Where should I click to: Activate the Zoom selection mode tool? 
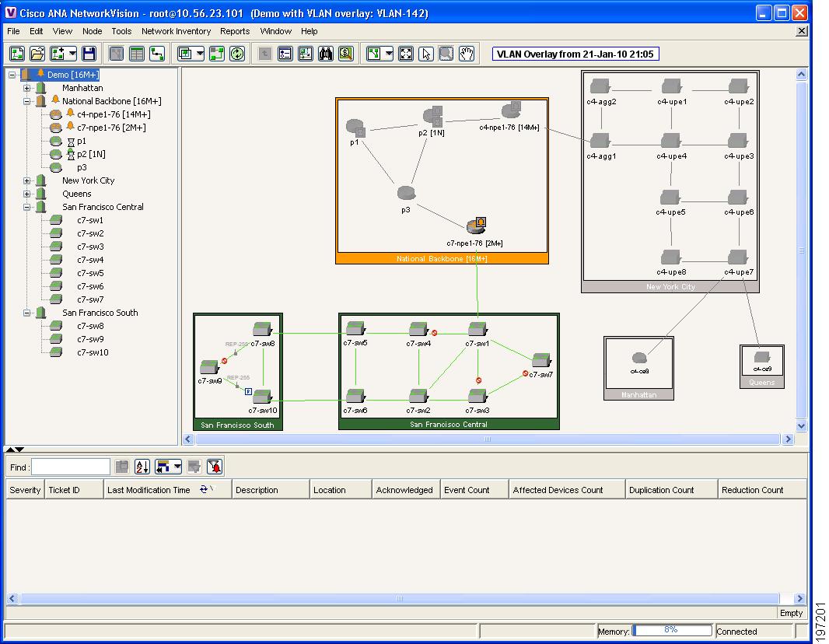[x=446, y=54]
